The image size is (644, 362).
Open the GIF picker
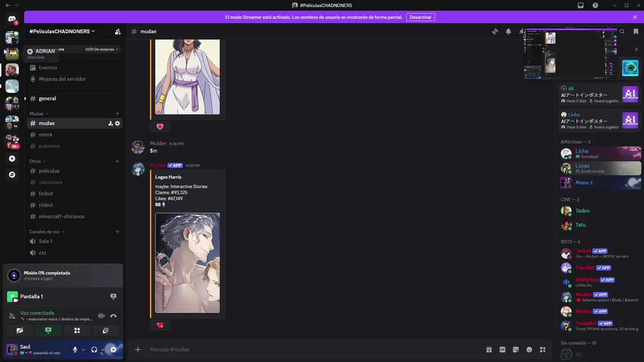click(502, 349)
